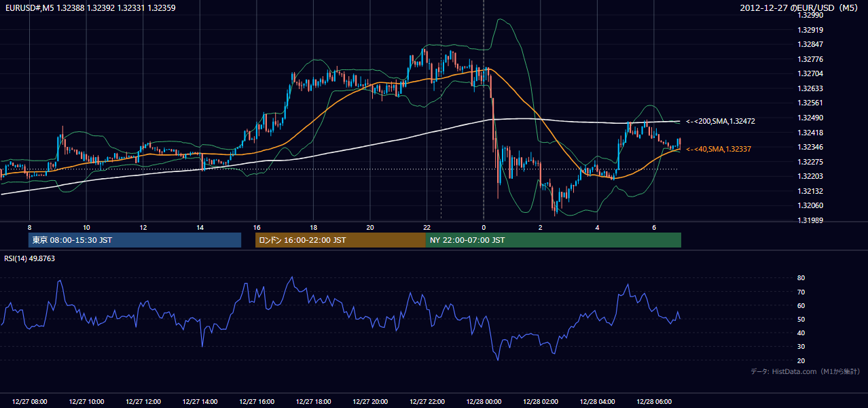Click hour tick 16 under price chart
868x408 pixels.
pyautogui.click(x=257, y=227)
